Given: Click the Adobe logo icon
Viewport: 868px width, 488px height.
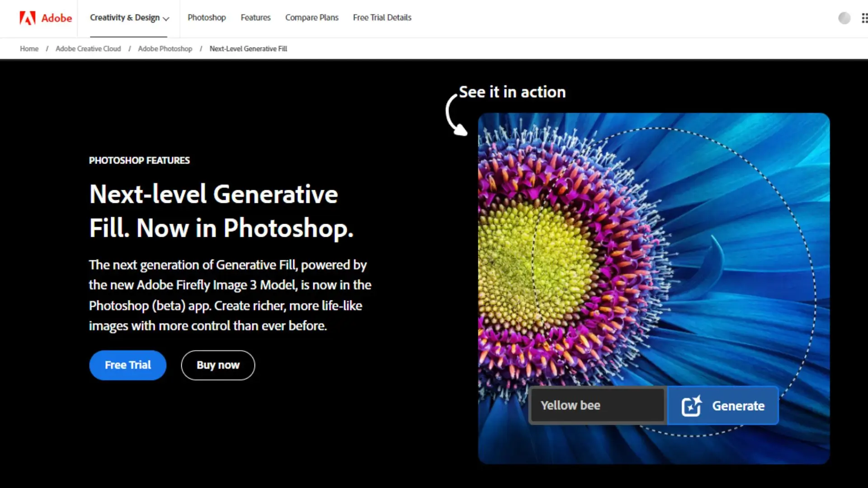Looking at the screenshot, I should (x=27, y=18).
